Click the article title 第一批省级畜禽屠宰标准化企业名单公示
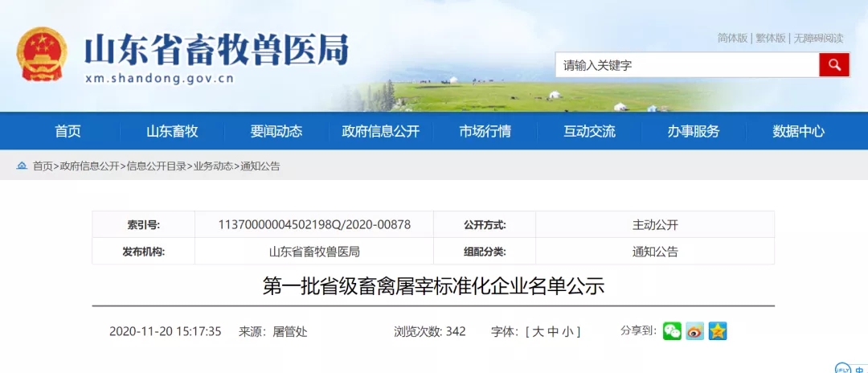 [x=433, y=287]
